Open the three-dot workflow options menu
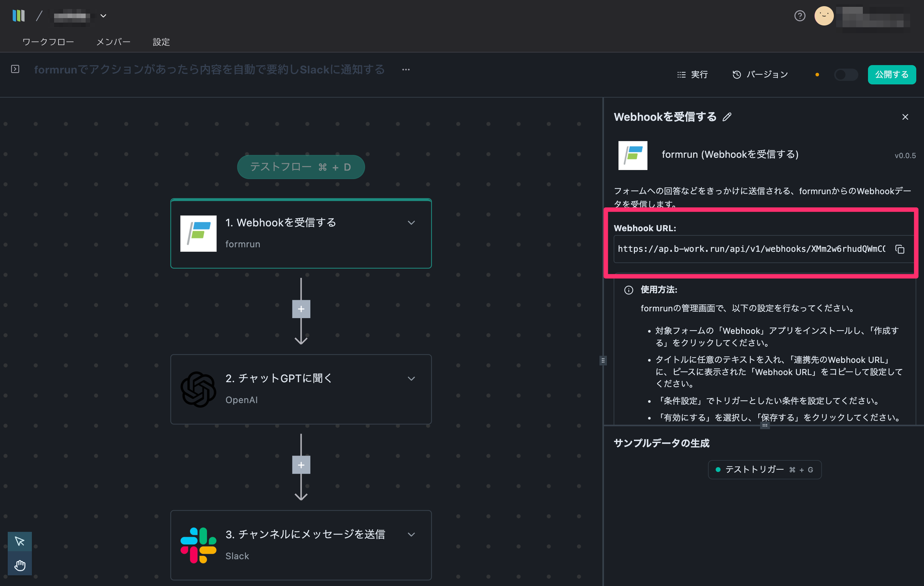The height and width of the screenshot is (586, 924). click(406, 69)
